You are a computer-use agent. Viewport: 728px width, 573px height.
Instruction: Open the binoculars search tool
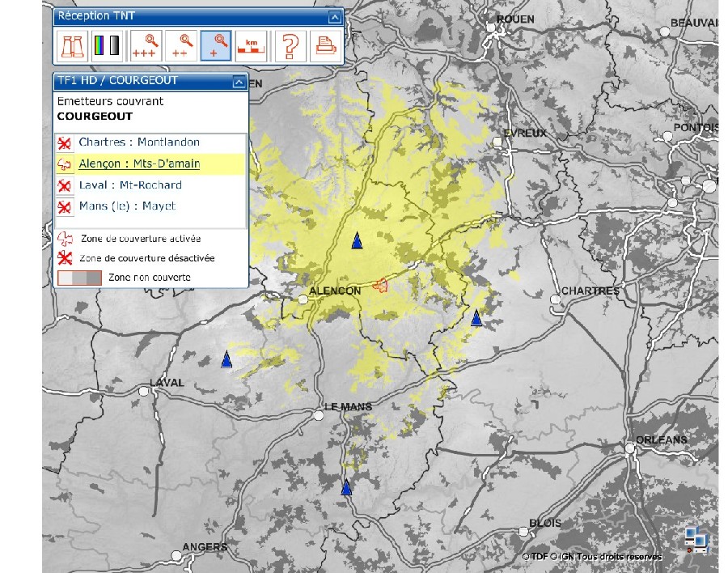point(73,46)
